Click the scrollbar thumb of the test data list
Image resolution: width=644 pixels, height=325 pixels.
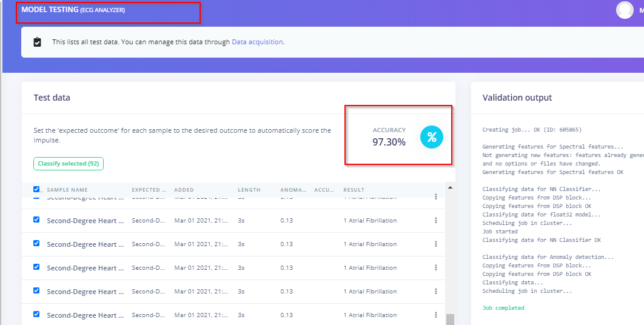pos(449,320)
